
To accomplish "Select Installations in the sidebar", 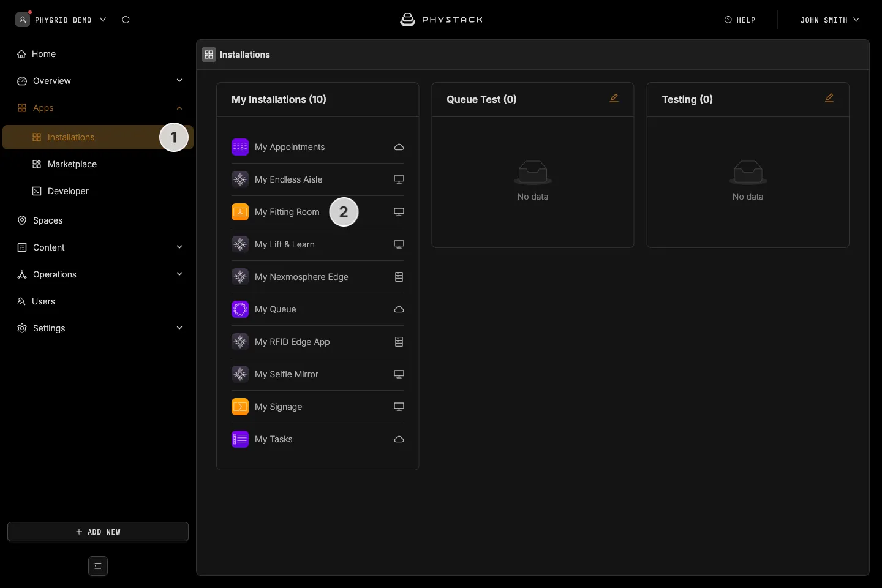I will pyautogui.click(x=98, y=137).
